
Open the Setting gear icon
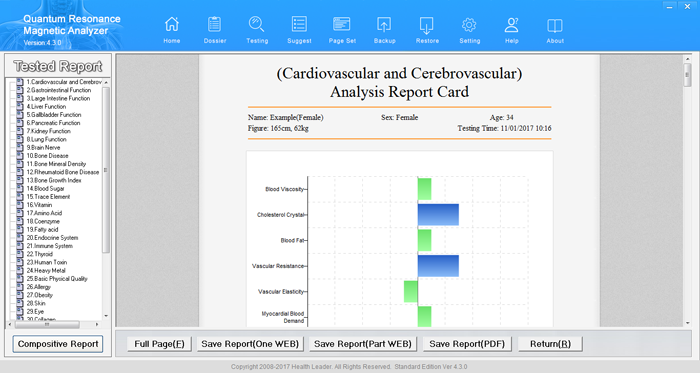coord(469,25)
